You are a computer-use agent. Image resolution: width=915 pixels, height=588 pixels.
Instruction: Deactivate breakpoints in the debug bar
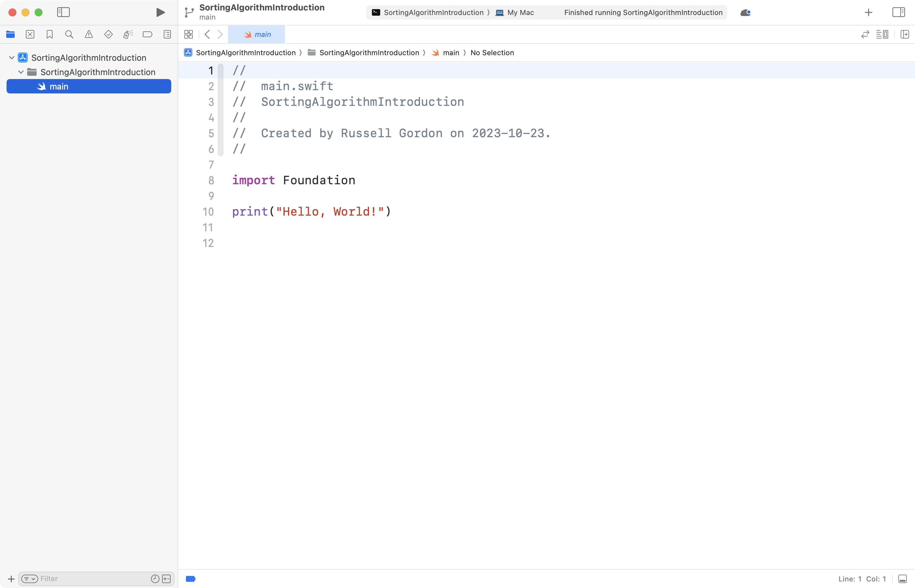191,579
